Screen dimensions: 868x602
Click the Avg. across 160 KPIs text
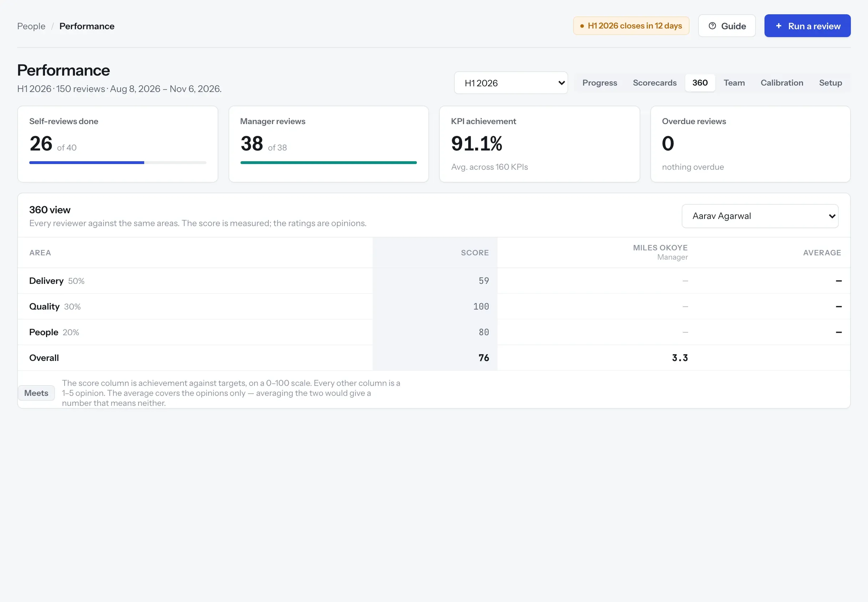point(489,167)
